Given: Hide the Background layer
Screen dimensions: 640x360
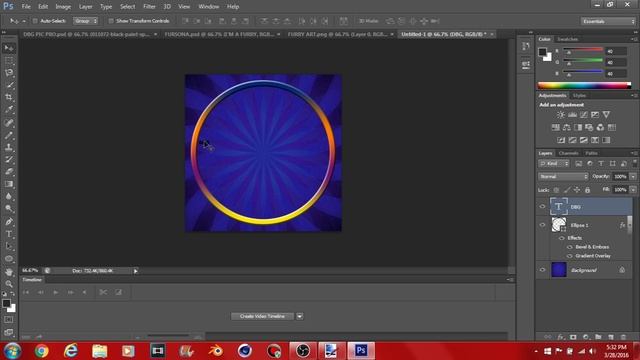Looking at the screenshot, I should [x=542, y=270].
